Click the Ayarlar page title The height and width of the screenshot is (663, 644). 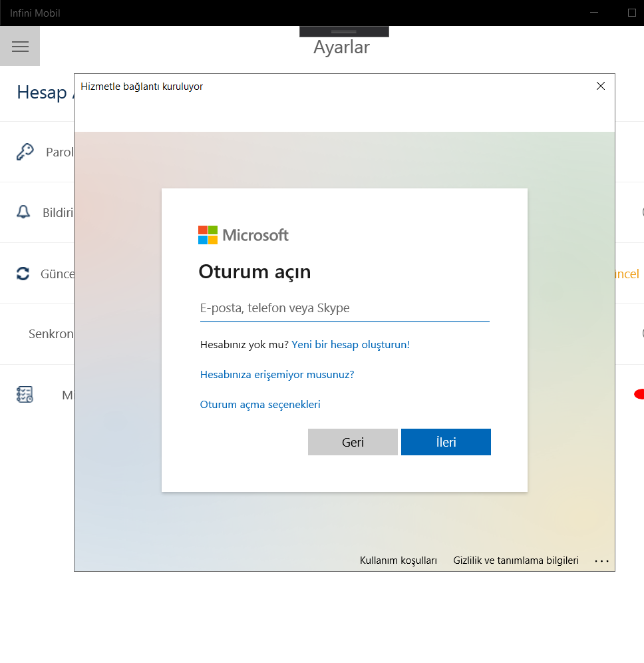pyautogui.click(x=341, y=47)
